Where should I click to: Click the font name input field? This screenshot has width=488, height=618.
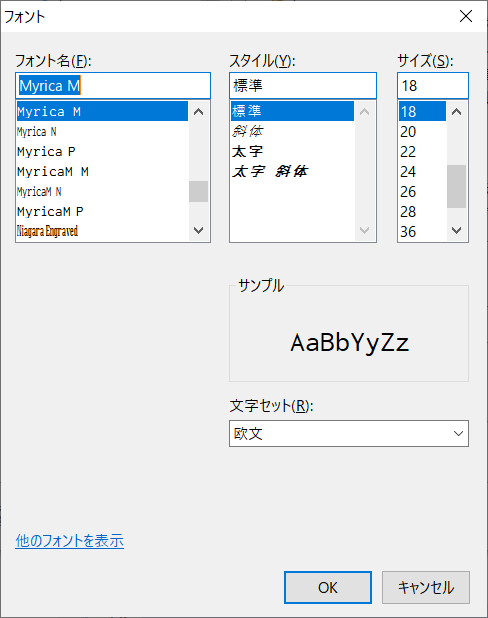point(113,86)
